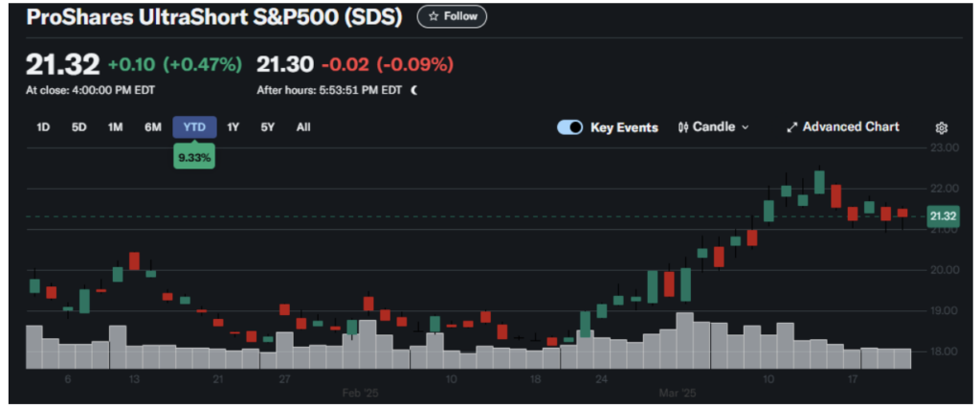Click the 21.32 closing price
Viewport: 980px width, 408px height.
[x=62, y=64]
